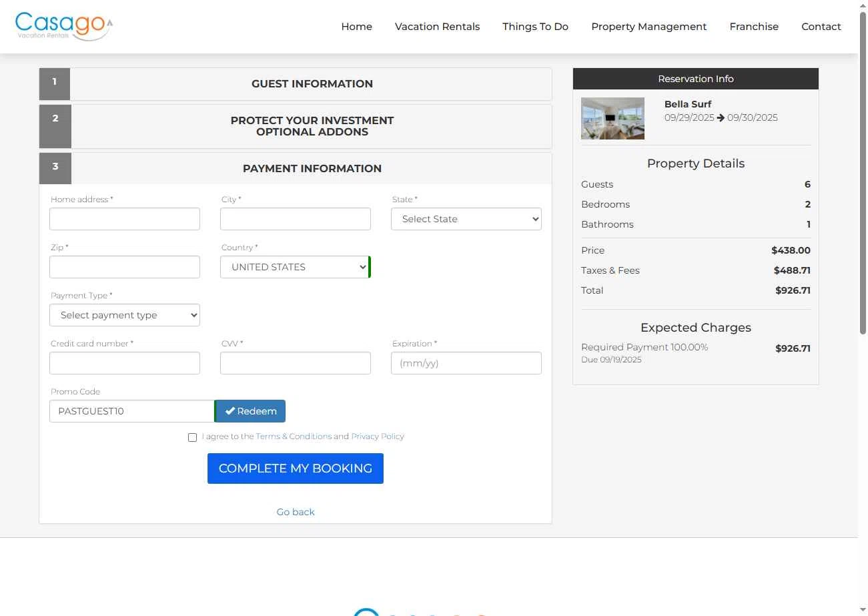Open the Terms & Conditions link
The height and width of the screenshot is (616, 868).
coord(294,436)
